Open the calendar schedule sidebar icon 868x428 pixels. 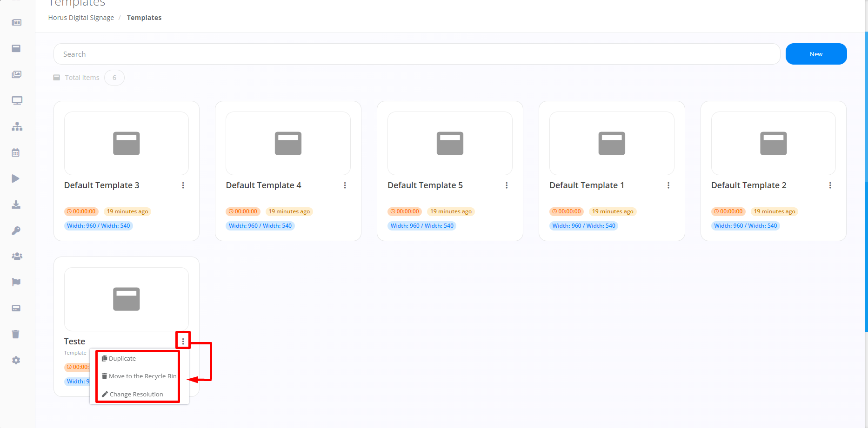click(16, 152)
